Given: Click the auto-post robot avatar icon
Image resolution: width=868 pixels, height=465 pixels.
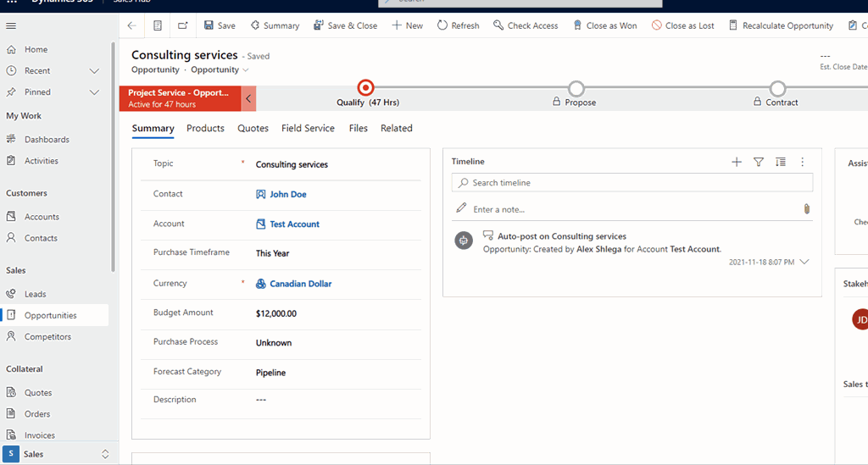Looking at the screenshot, I should point(464,241).
